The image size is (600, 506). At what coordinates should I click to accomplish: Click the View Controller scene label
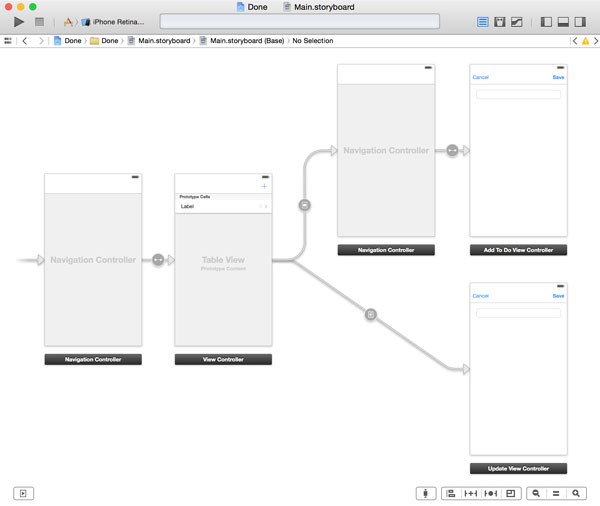tap(223, 359)
